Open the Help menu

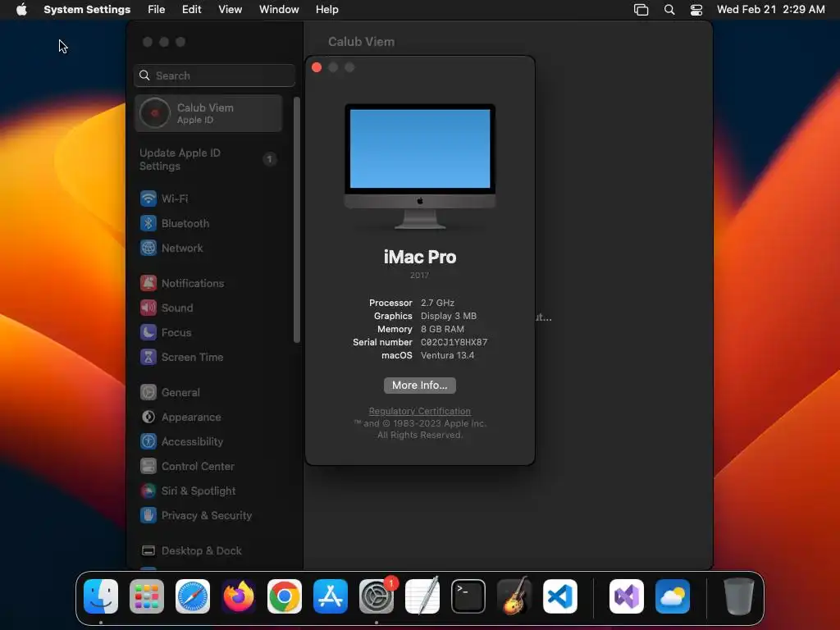point(326,10)
